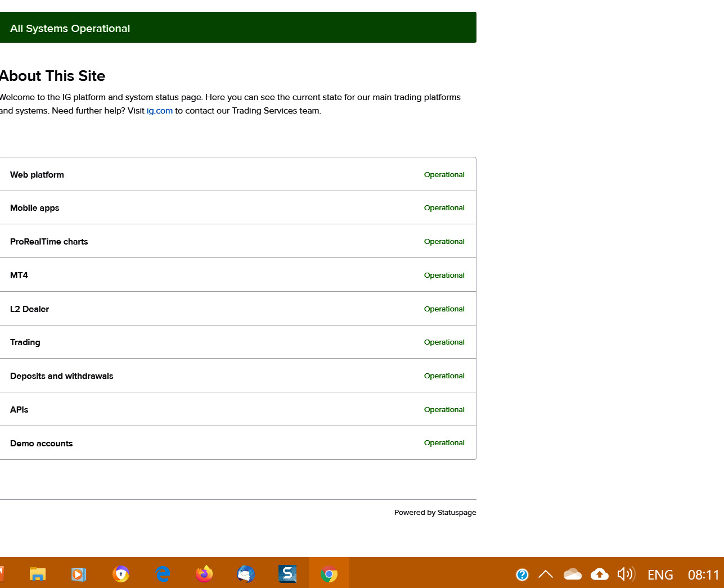724x588 pixels.
Task: Open the clock showing 08:11
Action: pos(704,575)
